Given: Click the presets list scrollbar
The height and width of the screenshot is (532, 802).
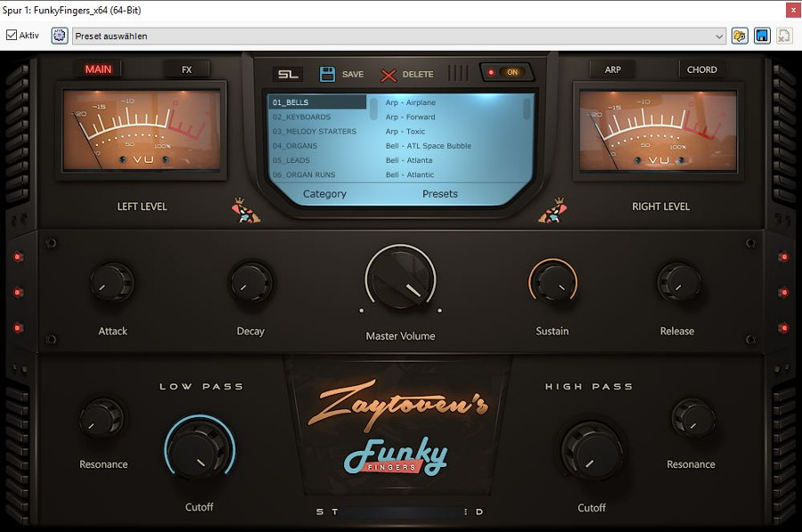Looking at the screenshot, I should [527, 109].
